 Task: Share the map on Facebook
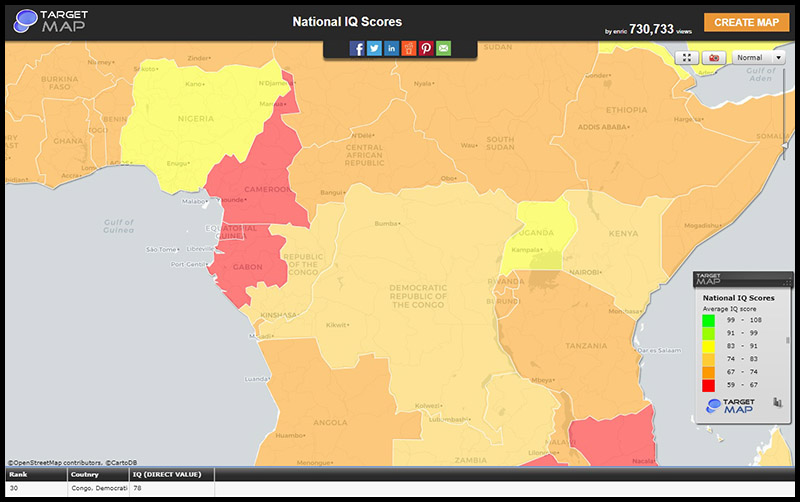click(x=357, y=48)
